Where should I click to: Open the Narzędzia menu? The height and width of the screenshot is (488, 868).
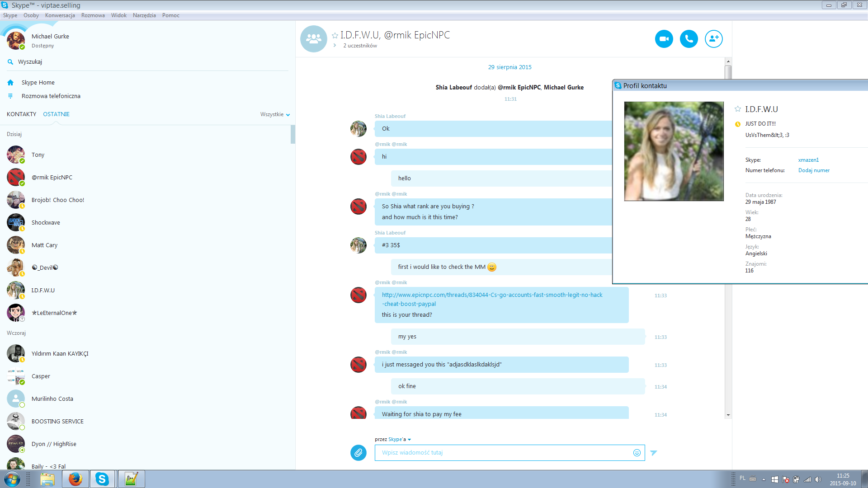pos(144,15)
